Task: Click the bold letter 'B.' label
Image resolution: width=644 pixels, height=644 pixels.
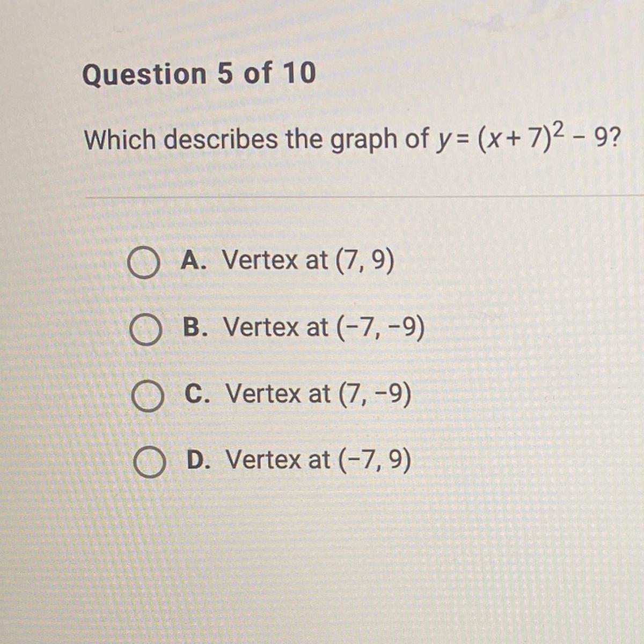Action: pos(196,326)
